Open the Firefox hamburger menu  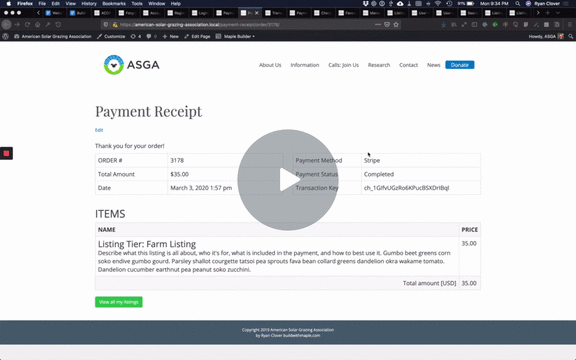click(x=570, y=25)
